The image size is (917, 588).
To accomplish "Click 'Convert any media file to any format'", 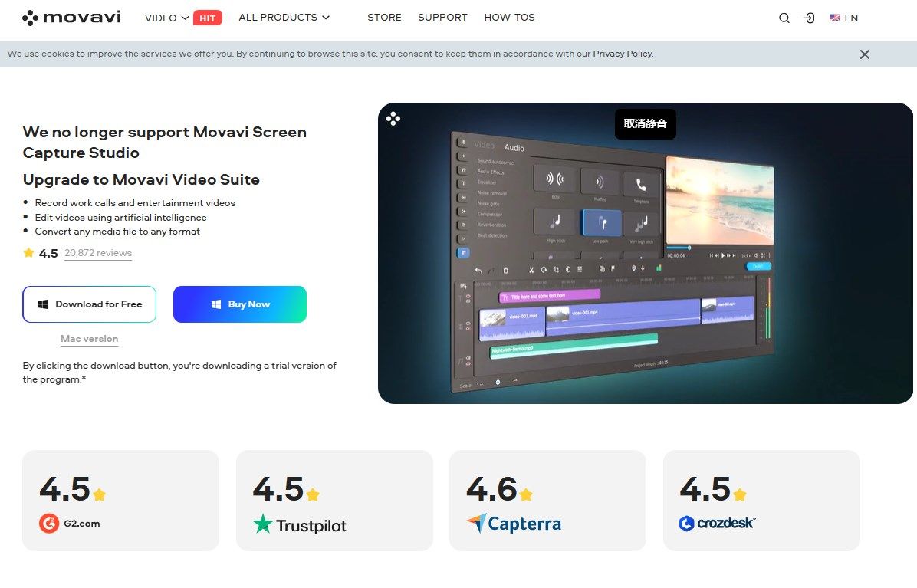I will 117,232.
